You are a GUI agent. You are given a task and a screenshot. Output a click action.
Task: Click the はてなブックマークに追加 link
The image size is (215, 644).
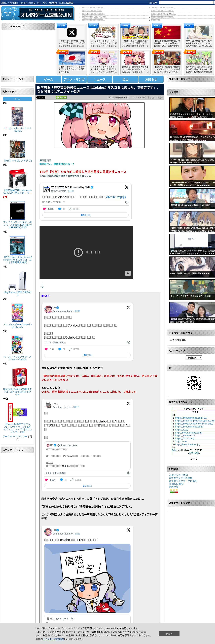[x=183, y=481]
